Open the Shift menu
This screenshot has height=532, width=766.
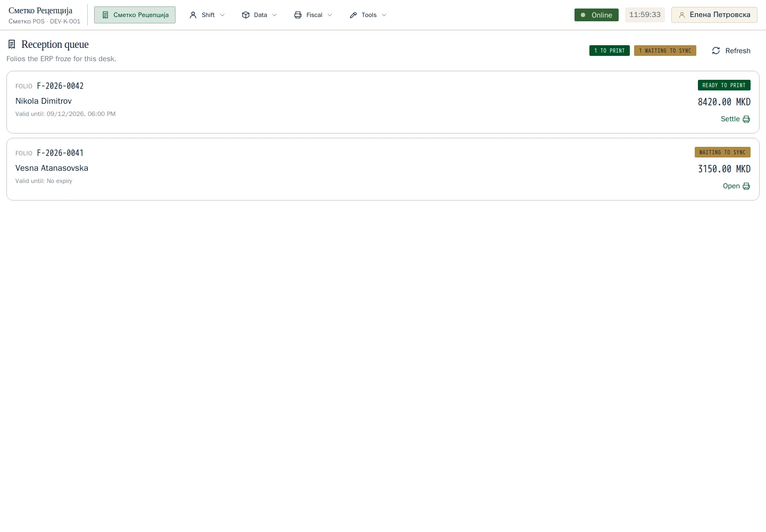point(207,15)
